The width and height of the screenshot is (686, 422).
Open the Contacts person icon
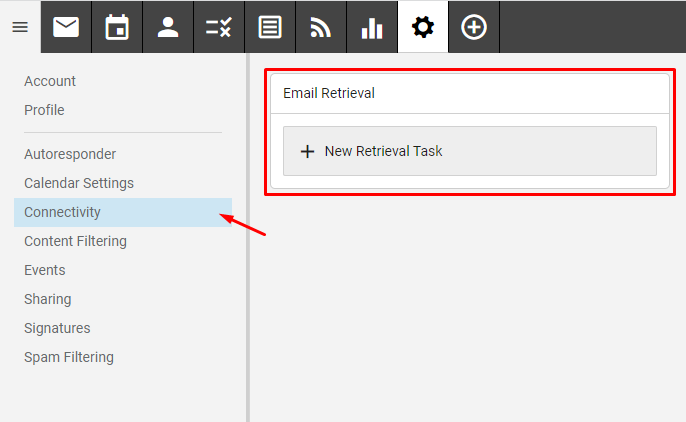168,27
